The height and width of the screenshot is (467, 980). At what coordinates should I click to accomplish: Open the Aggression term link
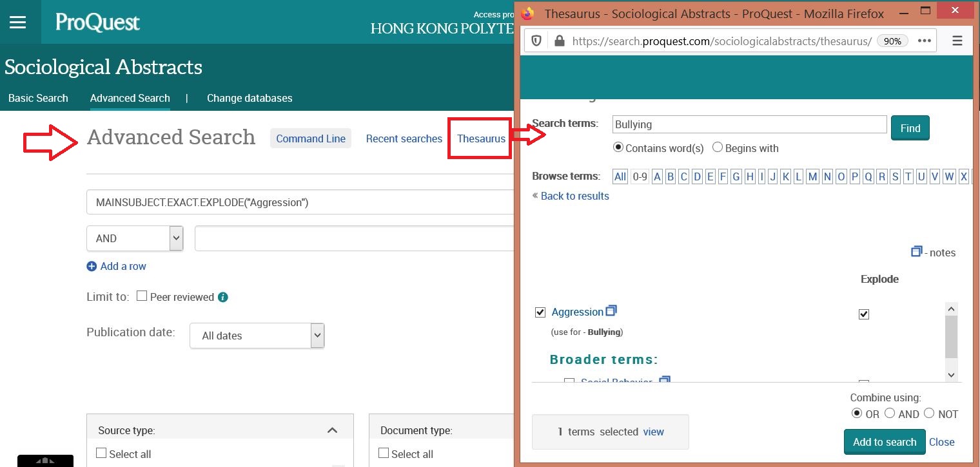[577, 312]
